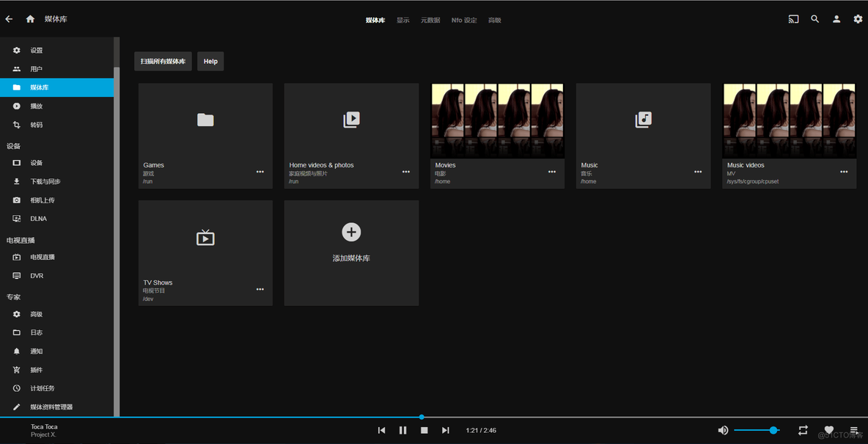Open the Games library three-dot menu
Viewport: 868px width, 444px height.
260,172
